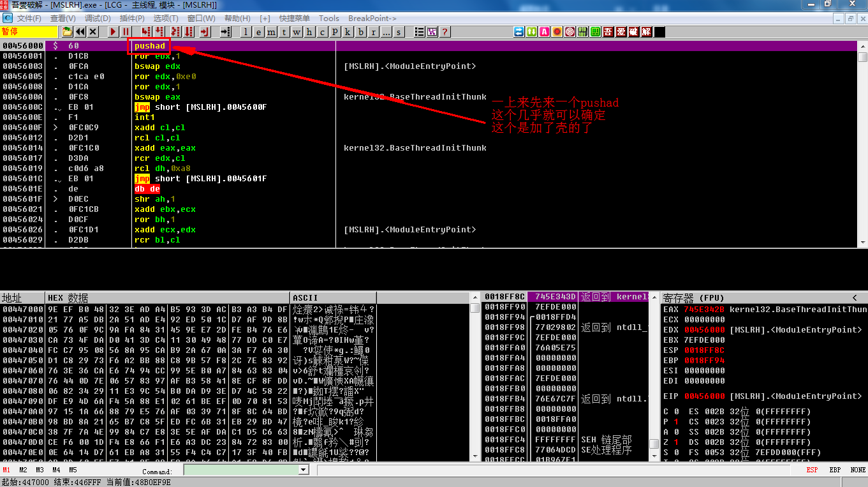Click the blue swap arrows plugin icon
Screen dimensions: 868x487
point(519,31)
